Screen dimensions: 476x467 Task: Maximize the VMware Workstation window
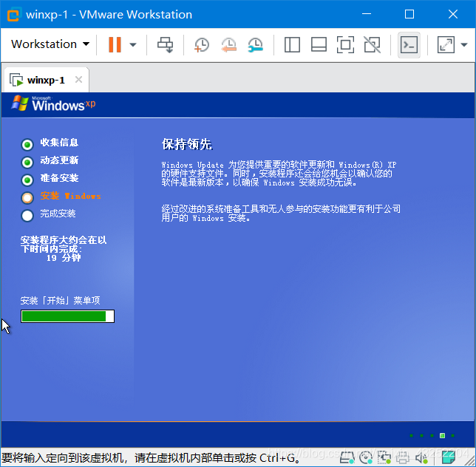coord(409,14)
